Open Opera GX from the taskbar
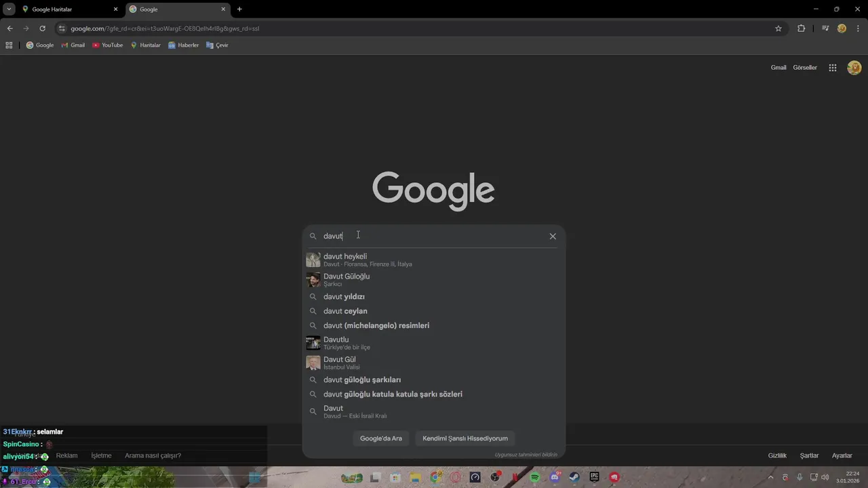The width and height of the screenshot is (868, 488). [455, 477]
